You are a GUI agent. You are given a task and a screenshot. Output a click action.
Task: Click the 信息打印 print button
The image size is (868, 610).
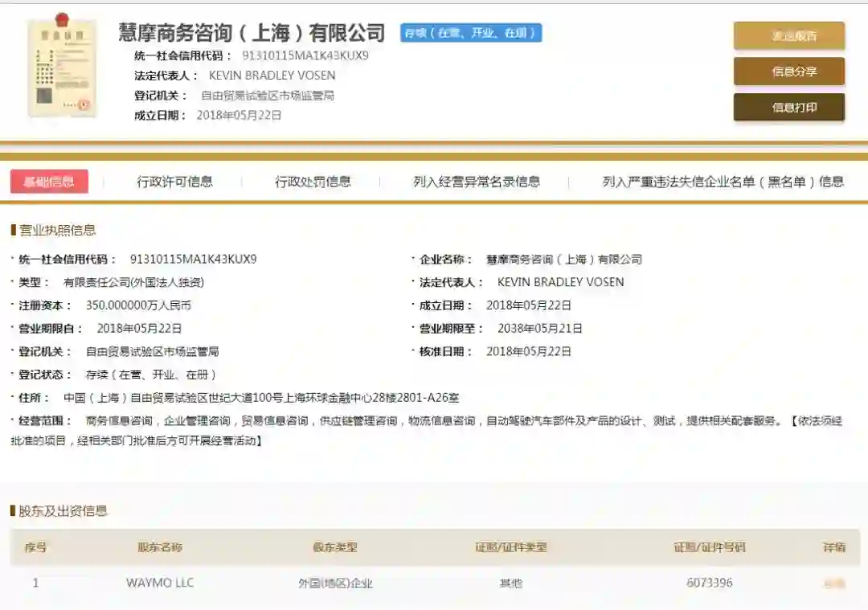pos(789,107)
